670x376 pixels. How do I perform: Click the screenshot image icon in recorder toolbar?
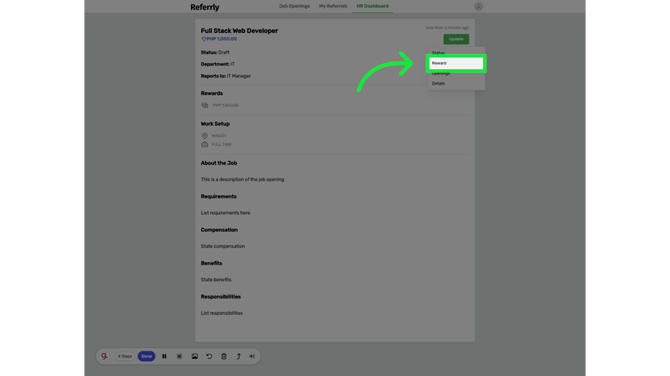click(x=194, y=356)
